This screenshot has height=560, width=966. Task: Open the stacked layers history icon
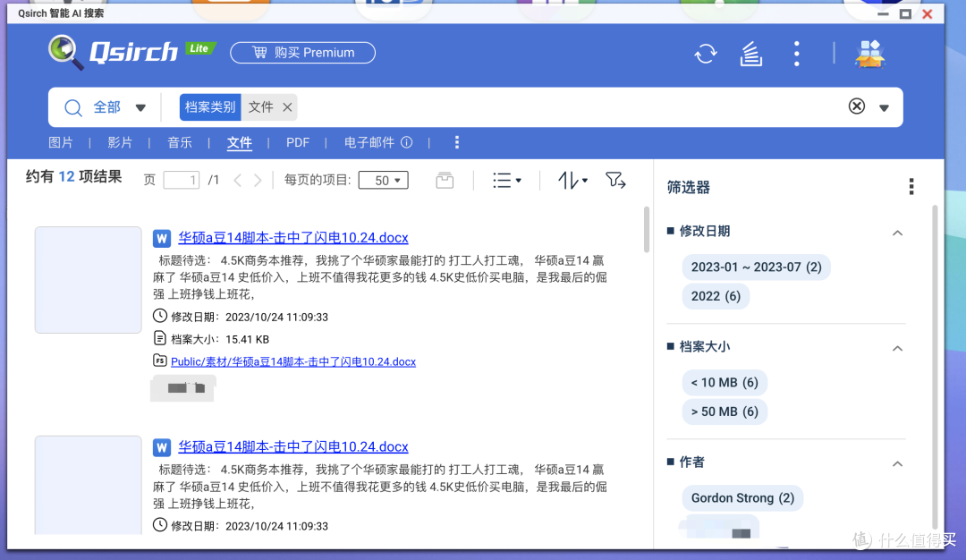(751, 54)
